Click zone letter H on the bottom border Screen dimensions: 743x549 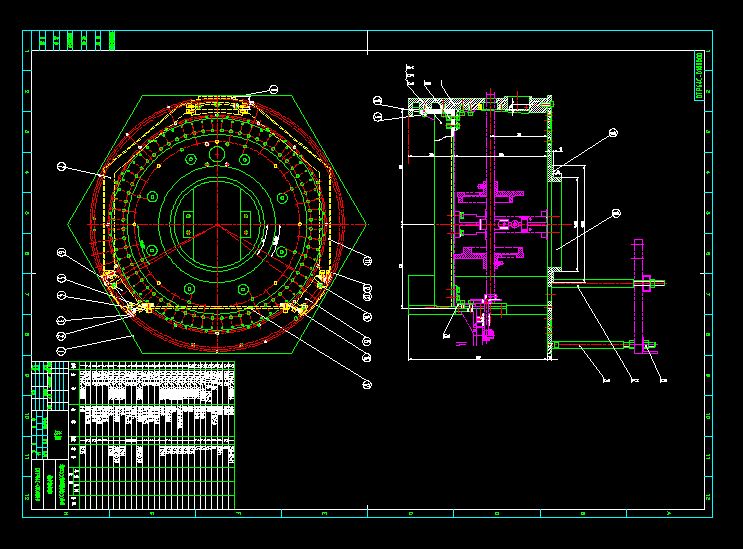pos(66,514)
